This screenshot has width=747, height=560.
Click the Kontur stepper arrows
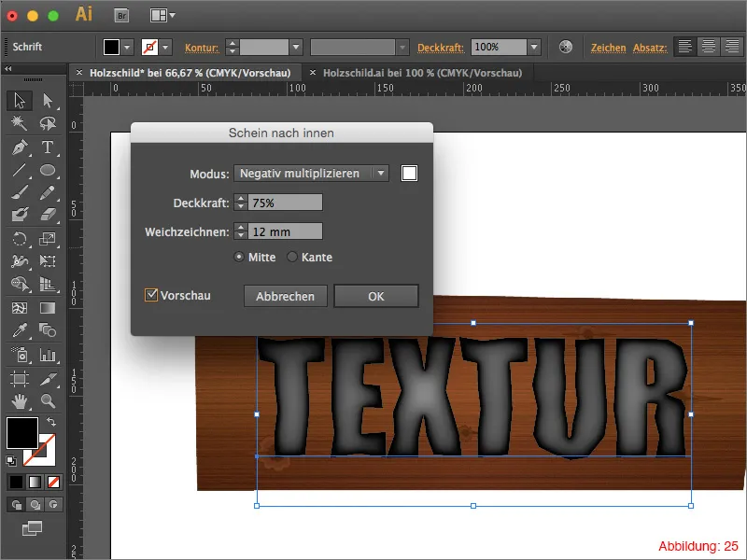tap(232, 48)
